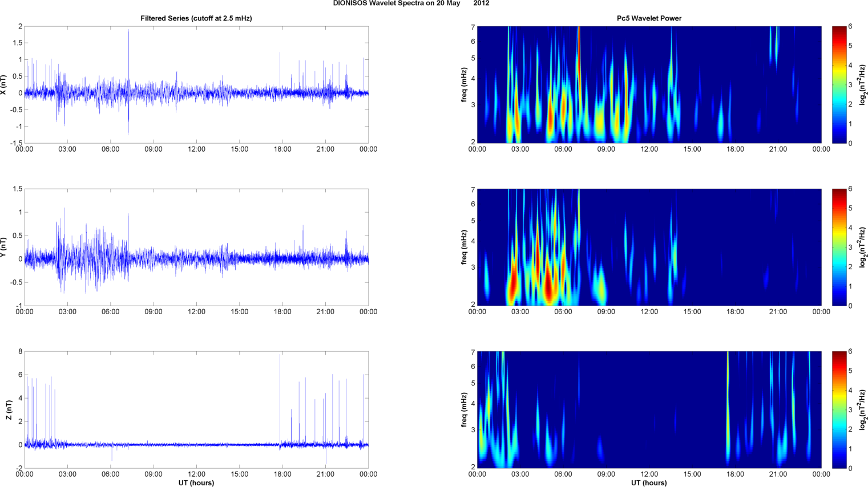Select the 'X (nT)' axis label
This screenshot has height=487, width=868.
(3, 85)
